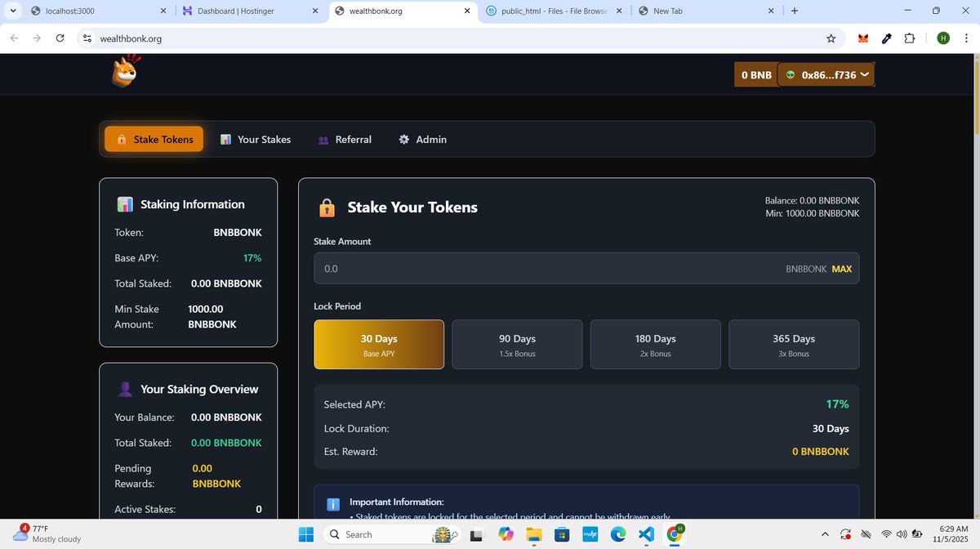Close the localhost:3000 browser tab
980x549 pixels.
[163, 11]
